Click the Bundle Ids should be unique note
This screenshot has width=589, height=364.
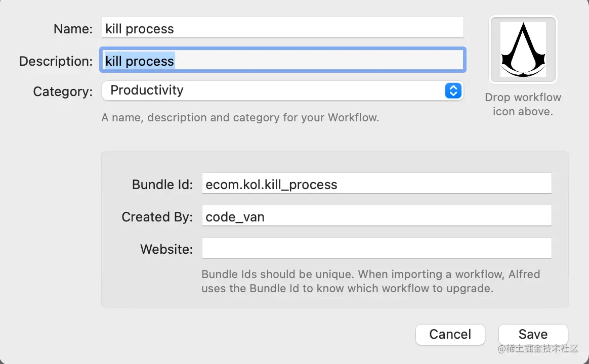[370, 282]
